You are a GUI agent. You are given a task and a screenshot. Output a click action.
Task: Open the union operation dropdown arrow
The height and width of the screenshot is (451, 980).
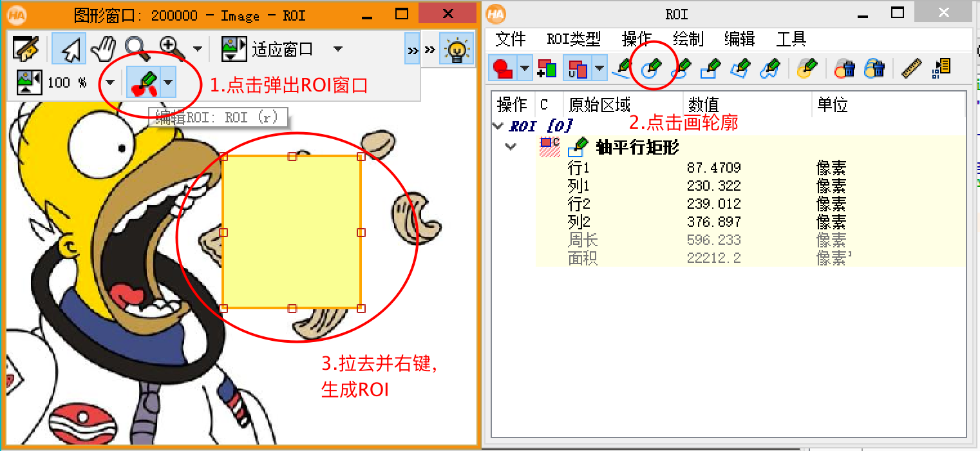599,68
